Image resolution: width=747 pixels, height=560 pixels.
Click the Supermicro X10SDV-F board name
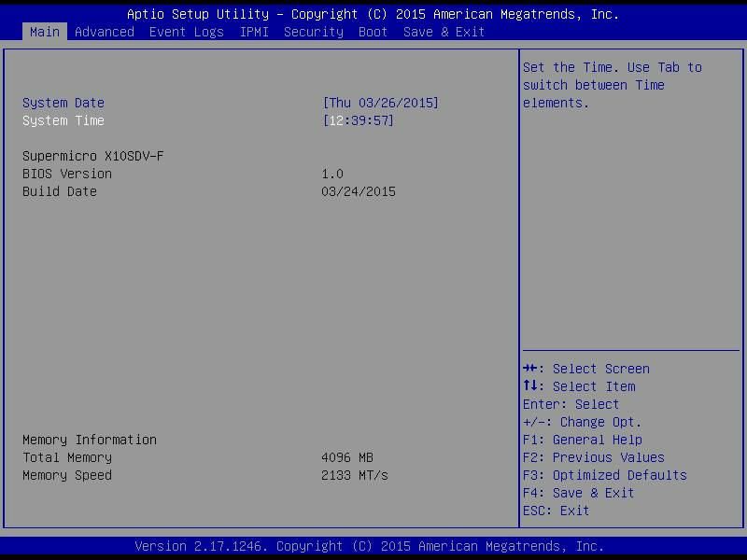pyautogui.click(x=92, y=156)
